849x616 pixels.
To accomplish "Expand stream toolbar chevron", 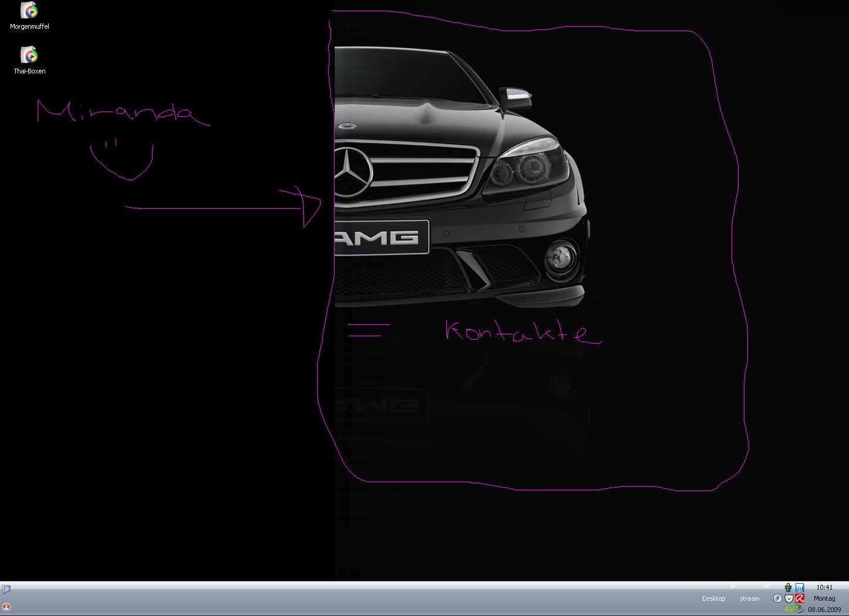I will 767,586.
